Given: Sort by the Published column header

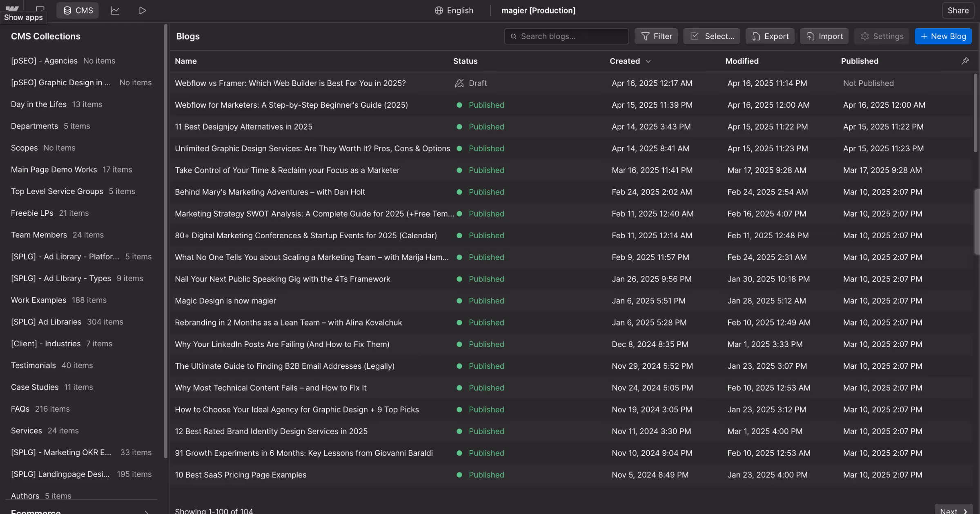Looking at the screenshot, I should click(x=860, y=61).
